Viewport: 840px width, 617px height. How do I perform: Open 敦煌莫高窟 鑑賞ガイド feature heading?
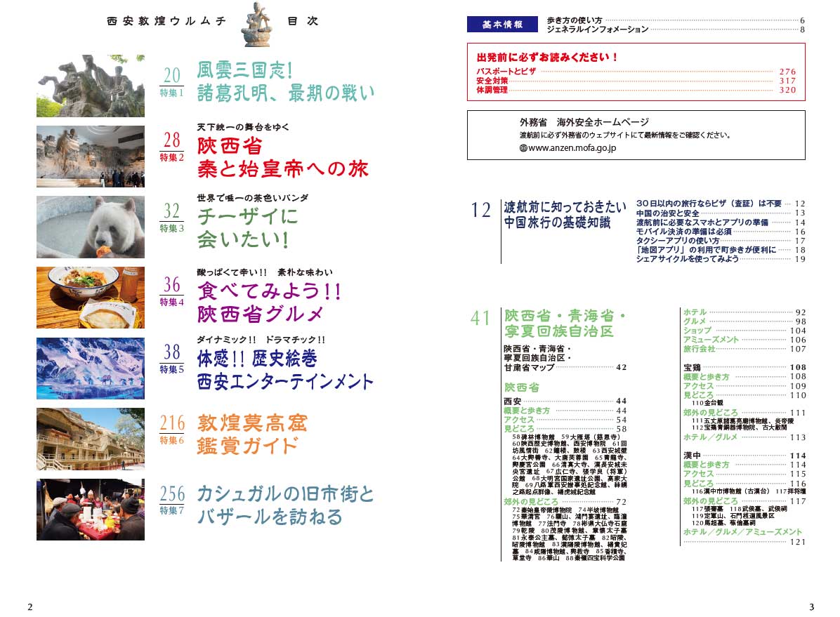click(x=253, y=434)
